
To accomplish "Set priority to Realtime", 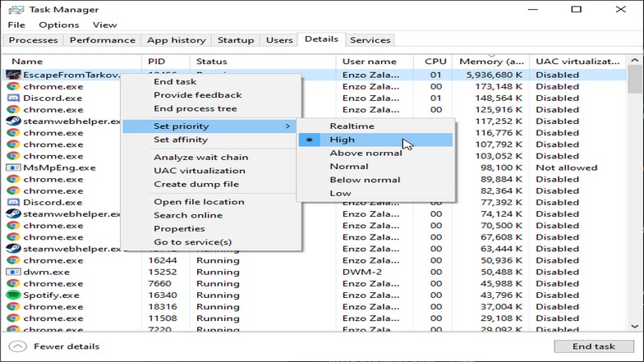I will click(352, 126).
